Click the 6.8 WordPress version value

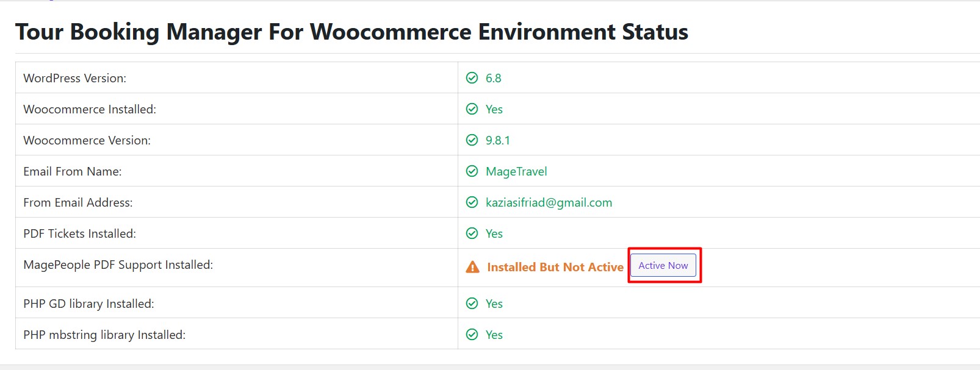494,78
